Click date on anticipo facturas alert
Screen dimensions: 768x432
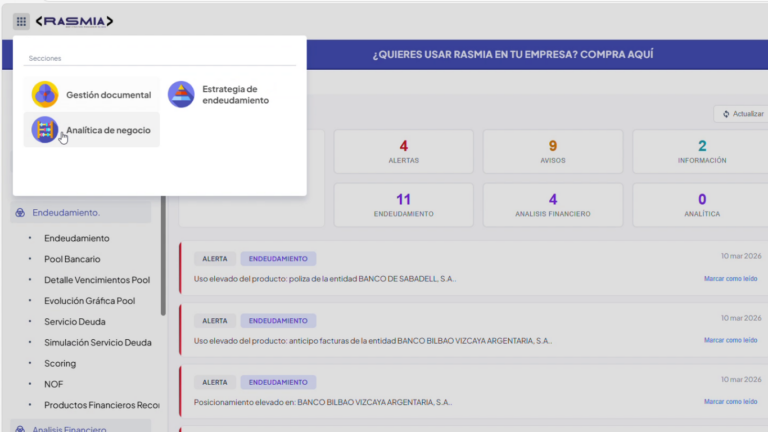pyautogui.click(x=741, y=318)
